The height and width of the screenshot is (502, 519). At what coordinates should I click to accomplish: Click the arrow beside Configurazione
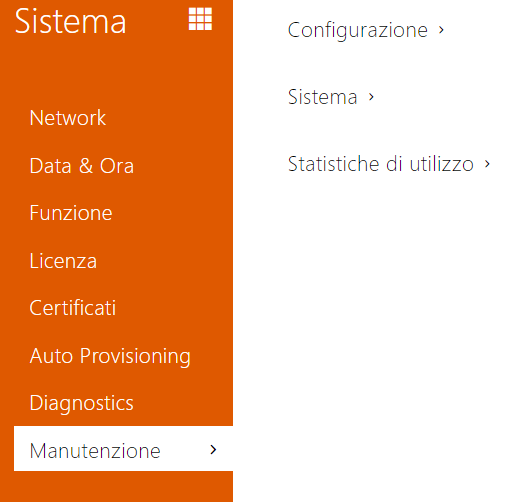441,30
